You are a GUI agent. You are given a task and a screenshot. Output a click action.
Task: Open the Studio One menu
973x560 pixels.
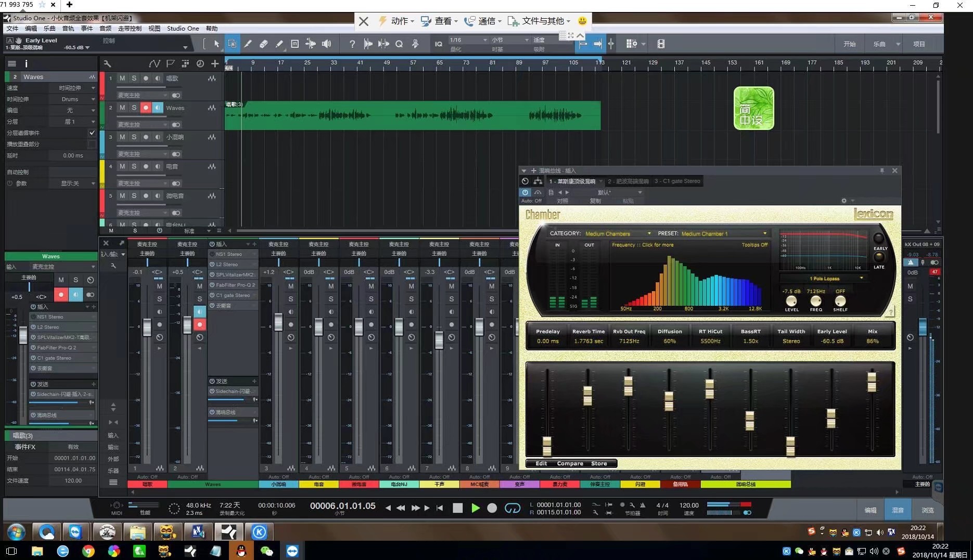click(183, 29)
